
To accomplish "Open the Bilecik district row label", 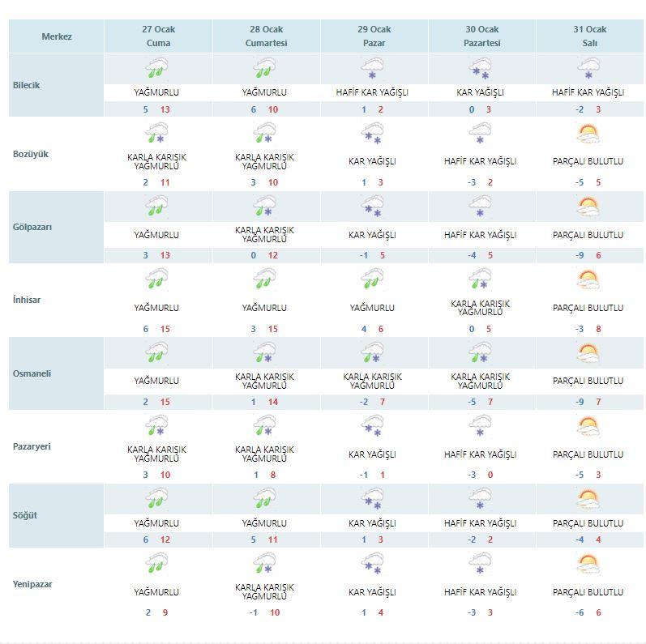I will pyautogui.click(x=27, y=85).
